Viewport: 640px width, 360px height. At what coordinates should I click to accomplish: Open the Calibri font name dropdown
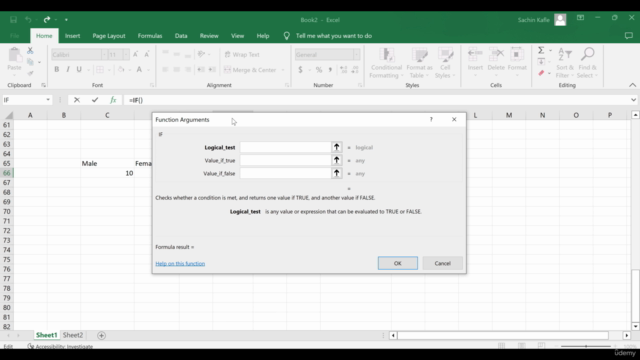(x=104, y=55)
